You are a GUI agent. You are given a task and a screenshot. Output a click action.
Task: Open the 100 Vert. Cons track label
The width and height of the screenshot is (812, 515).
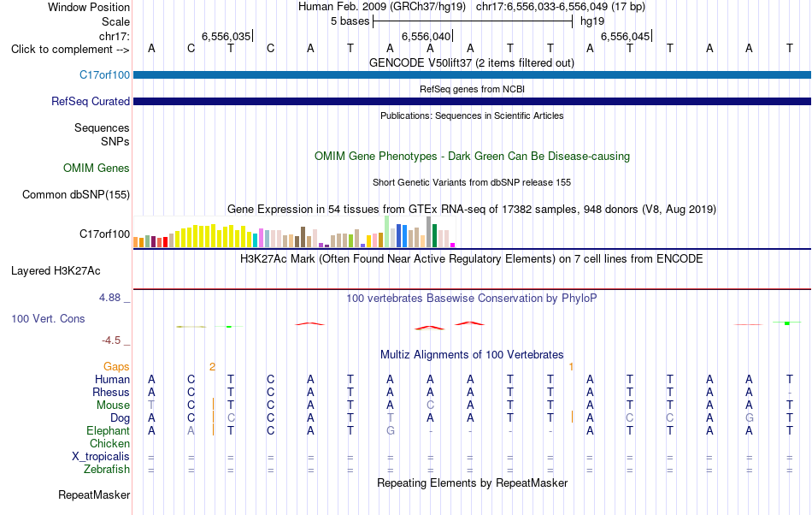pyautogui.click(x=48, y=318)
